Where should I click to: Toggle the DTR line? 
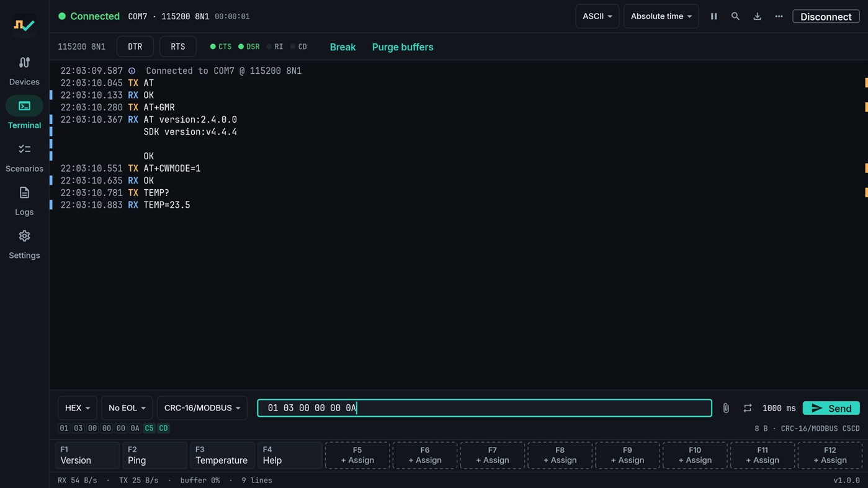[135, 47]
